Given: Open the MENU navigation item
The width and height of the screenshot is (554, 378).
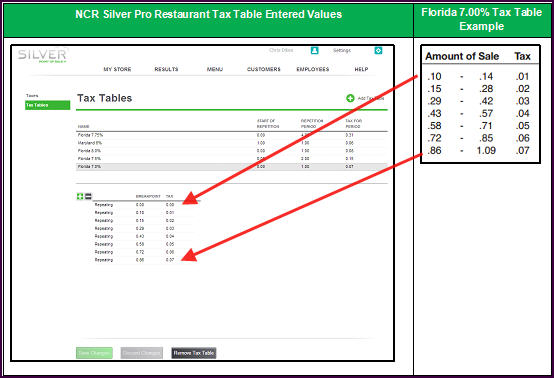Looking at the screenshot, I should [x=215, y=69].
